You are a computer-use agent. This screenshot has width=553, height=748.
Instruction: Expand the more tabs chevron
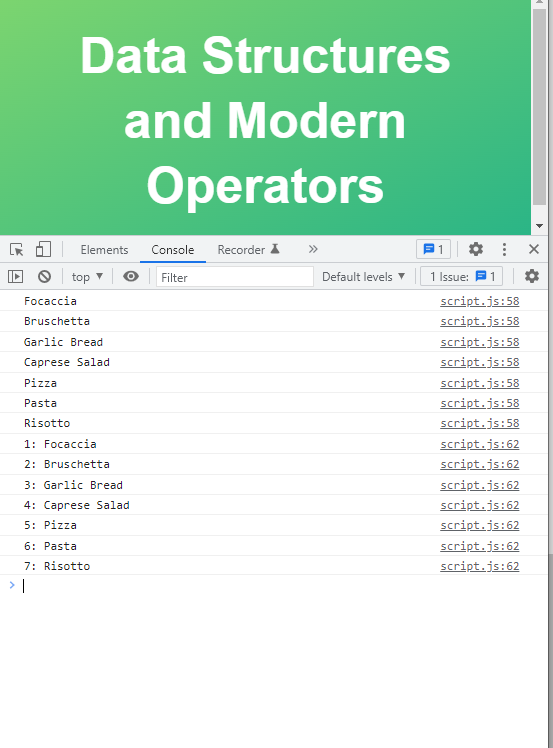point(313,249)
